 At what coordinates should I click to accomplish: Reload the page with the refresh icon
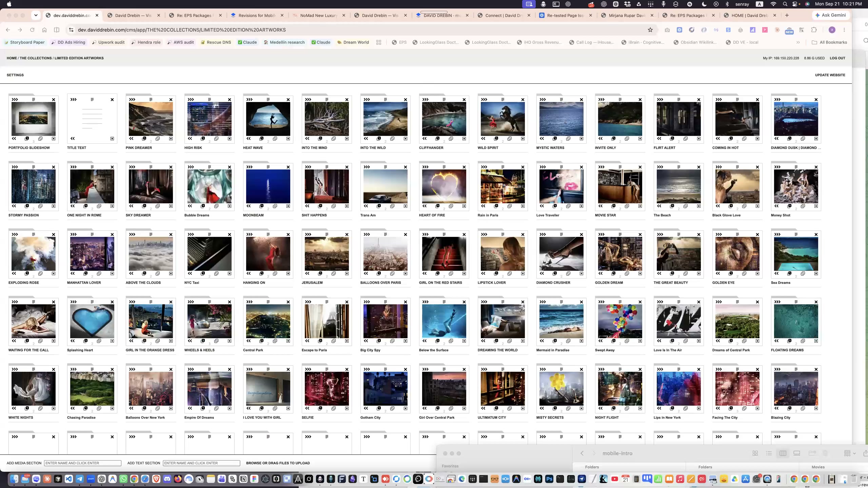coord(32,30)
